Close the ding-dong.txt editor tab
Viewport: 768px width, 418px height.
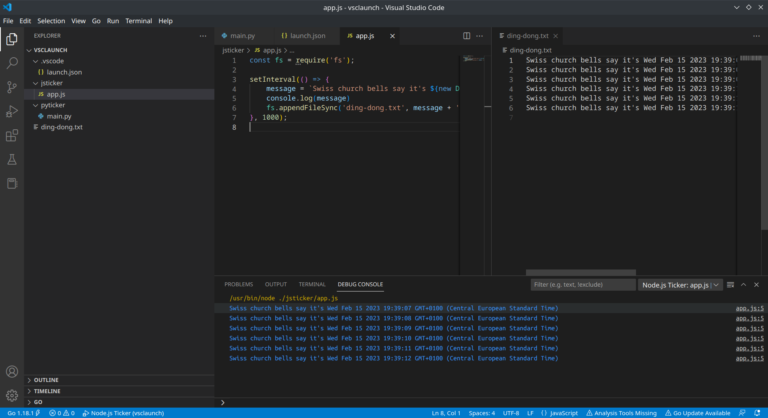point(555,36)
